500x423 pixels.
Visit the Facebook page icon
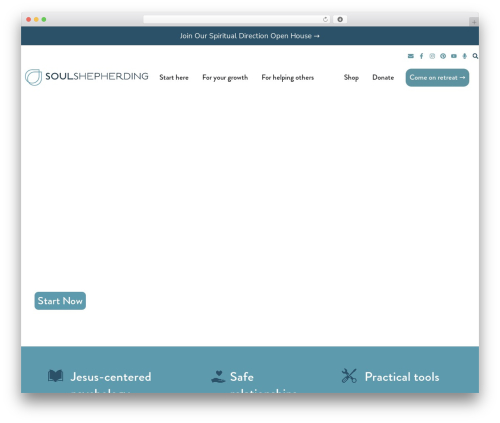[421, 56]
